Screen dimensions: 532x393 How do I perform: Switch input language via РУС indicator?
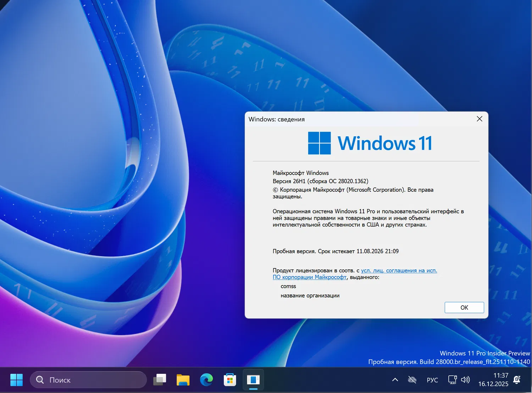432,380
